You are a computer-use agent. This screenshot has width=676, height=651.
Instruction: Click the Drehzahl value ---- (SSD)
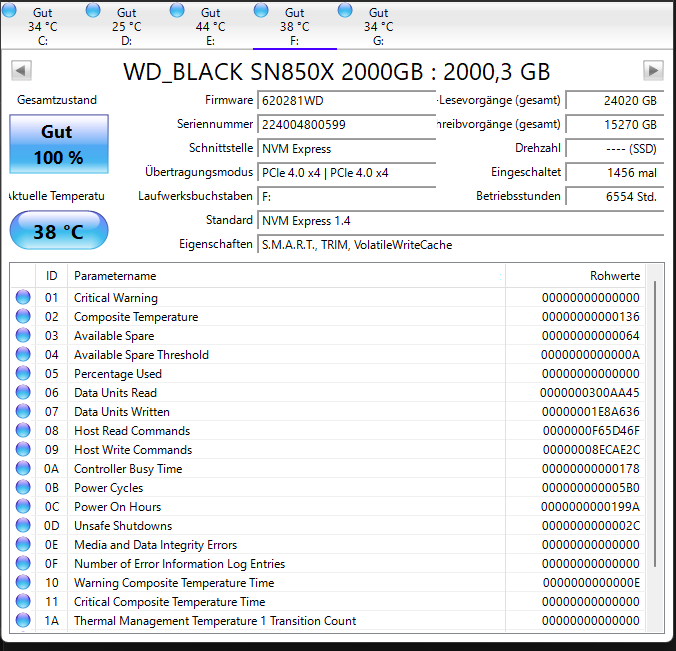point(615,149)
